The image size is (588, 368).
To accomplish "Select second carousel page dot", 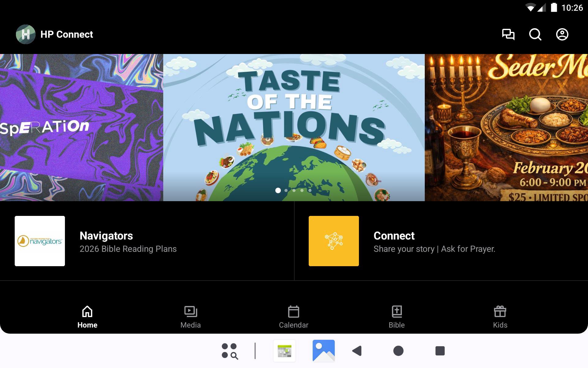I will (x=286, y=190).
